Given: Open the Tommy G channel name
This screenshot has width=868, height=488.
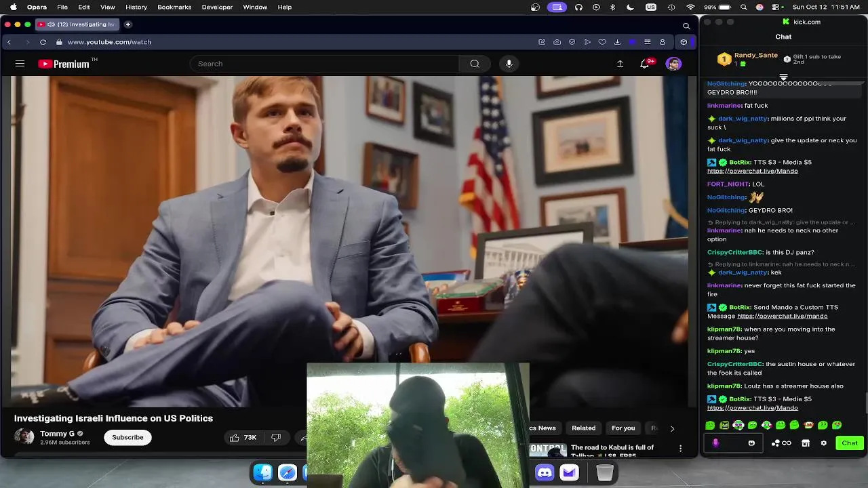Looking at the screenshot, I should click(x=57, y=434).
